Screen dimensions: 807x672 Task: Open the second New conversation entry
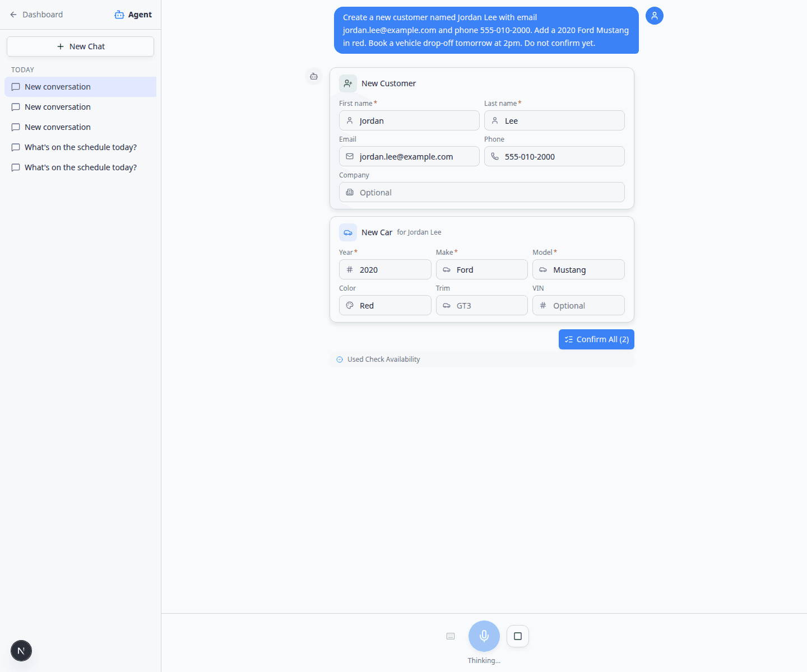pos(80,107)
